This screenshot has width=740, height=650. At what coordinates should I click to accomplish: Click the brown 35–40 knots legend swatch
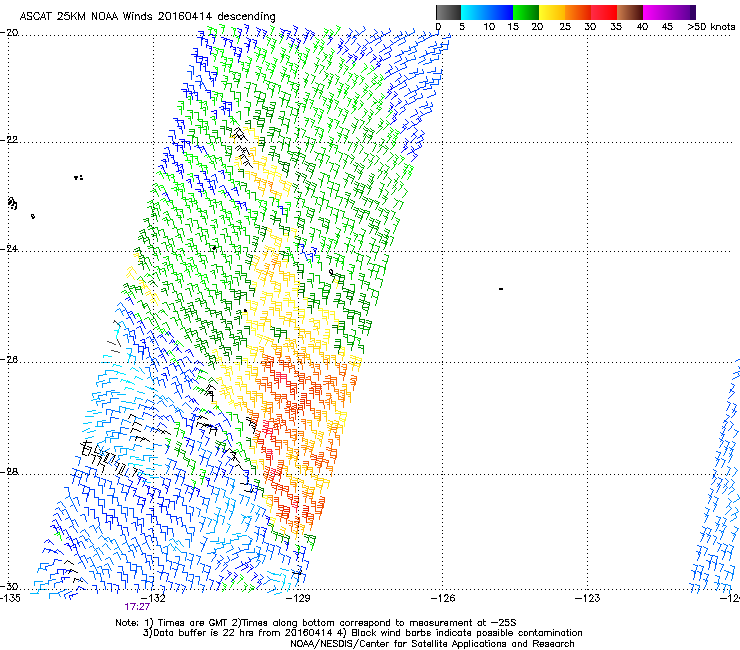pyautogui.click(x=630, y=12)
